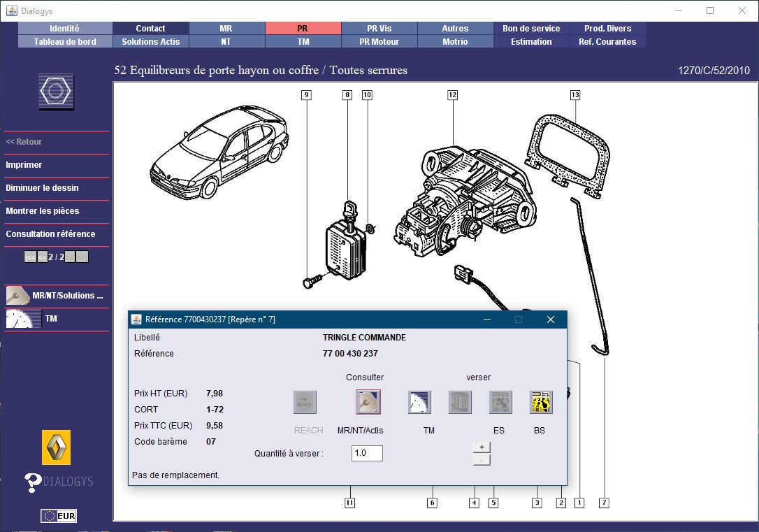
Task: Click the lock mechanism part drawing
Action: tap(465, 200)
